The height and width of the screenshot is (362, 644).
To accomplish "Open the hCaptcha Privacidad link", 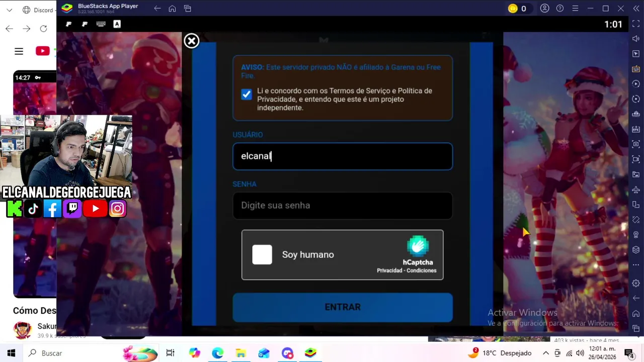I will coord(389,270).
